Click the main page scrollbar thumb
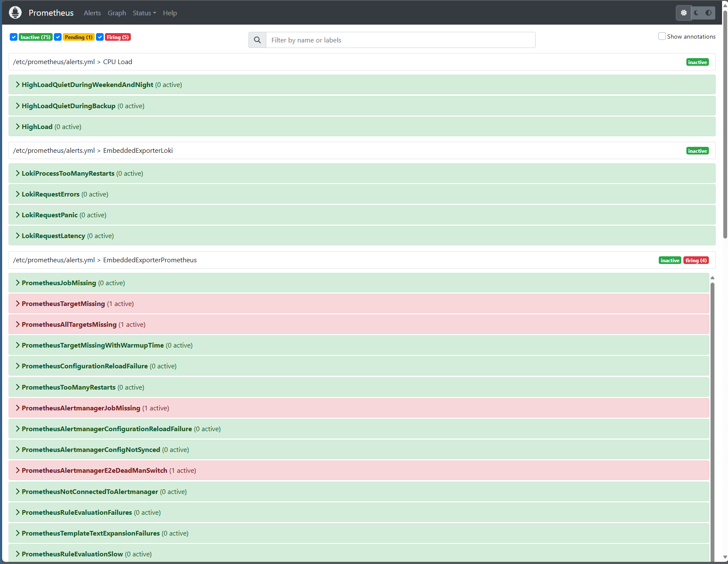This screenshot has height=564, width=728. click(725, 124)
